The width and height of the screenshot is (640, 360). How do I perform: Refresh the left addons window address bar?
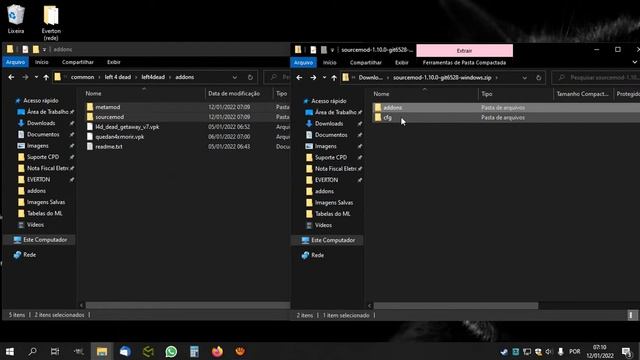250,77
